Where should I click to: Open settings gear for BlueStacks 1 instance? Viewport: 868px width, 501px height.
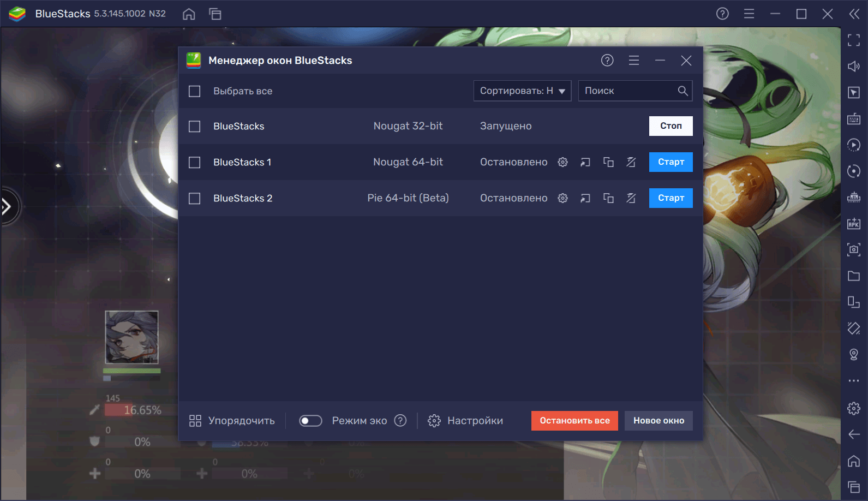click(x=562, y=162)
